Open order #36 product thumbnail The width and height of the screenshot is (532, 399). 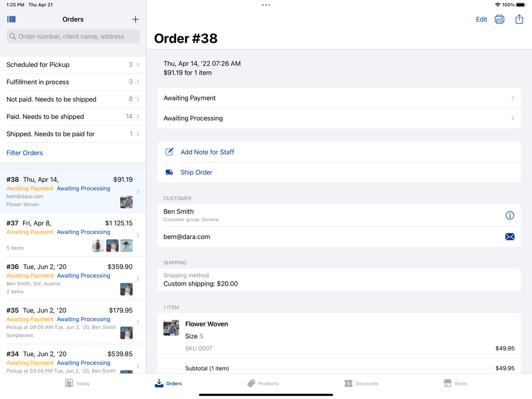point(126,289)
